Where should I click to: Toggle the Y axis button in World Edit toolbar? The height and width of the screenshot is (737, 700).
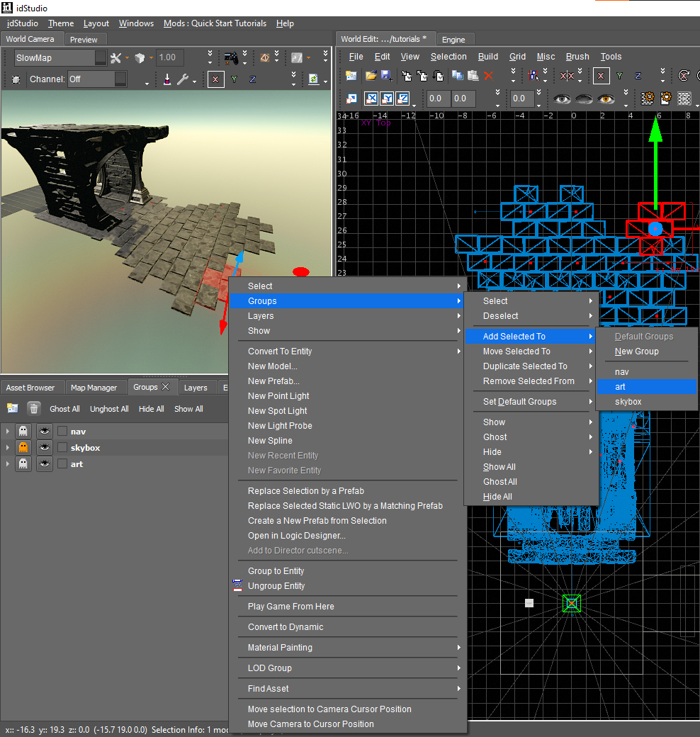click(620, 76)
